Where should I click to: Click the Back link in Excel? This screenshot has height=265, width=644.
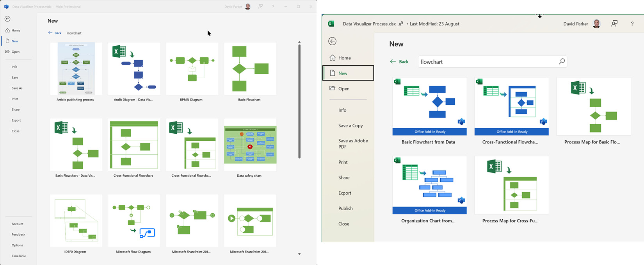tap(399, 62)
